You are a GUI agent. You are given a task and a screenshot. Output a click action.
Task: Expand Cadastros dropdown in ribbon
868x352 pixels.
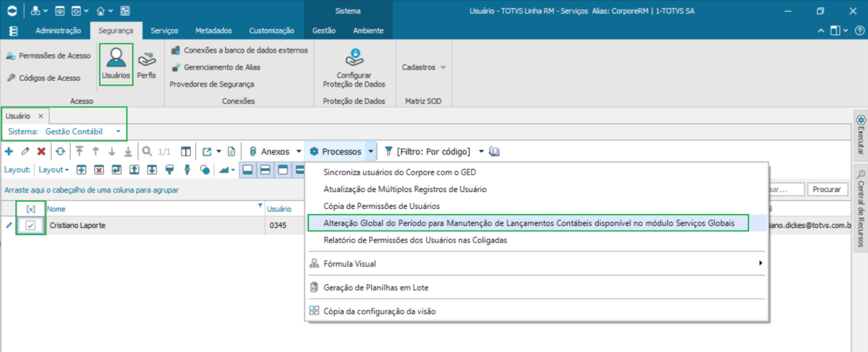coord(424,67)
